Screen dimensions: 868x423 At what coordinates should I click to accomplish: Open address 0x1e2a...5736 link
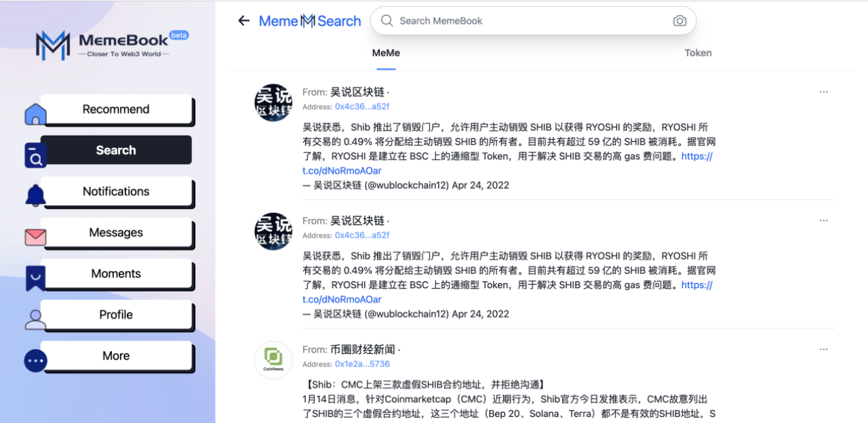(362, 364)
